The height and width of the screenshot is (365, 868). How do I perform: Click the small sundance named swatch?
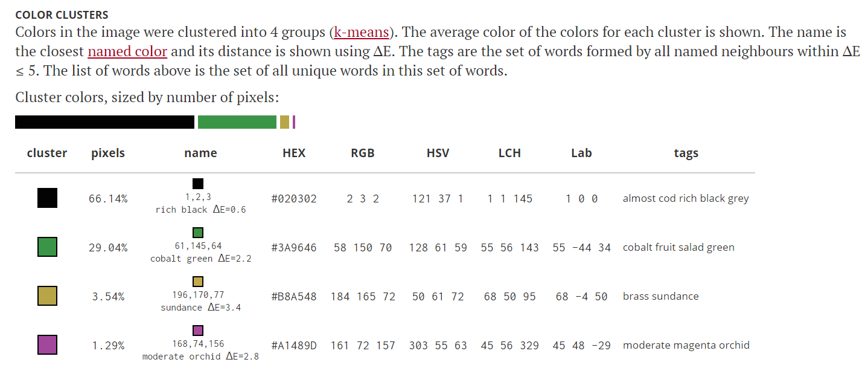click(x=198, y=282)
